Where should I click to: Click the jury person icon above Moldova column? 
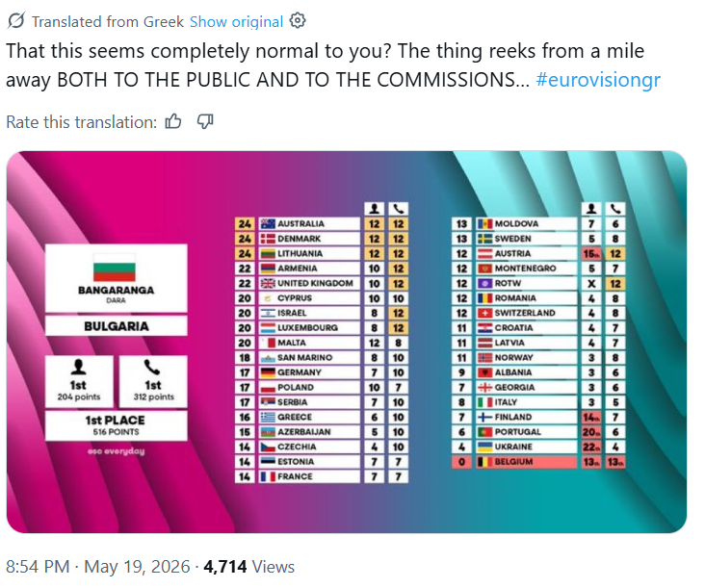click(591, 209)
